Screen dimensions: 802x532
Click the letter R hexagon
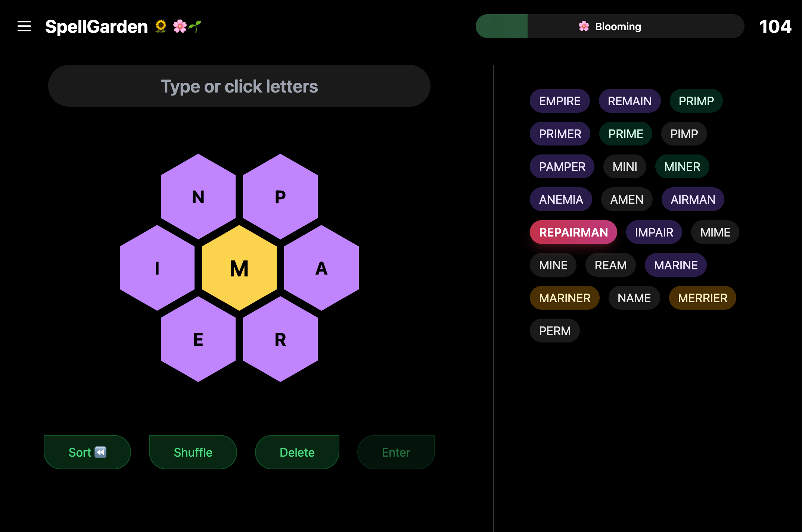coord(280,339)
